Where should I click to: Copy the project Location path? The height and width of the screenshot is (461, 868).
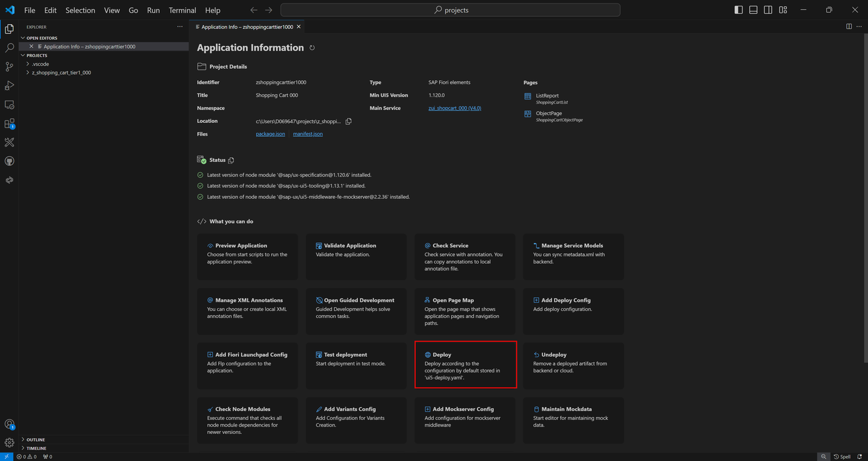click(x=348, y=121)
